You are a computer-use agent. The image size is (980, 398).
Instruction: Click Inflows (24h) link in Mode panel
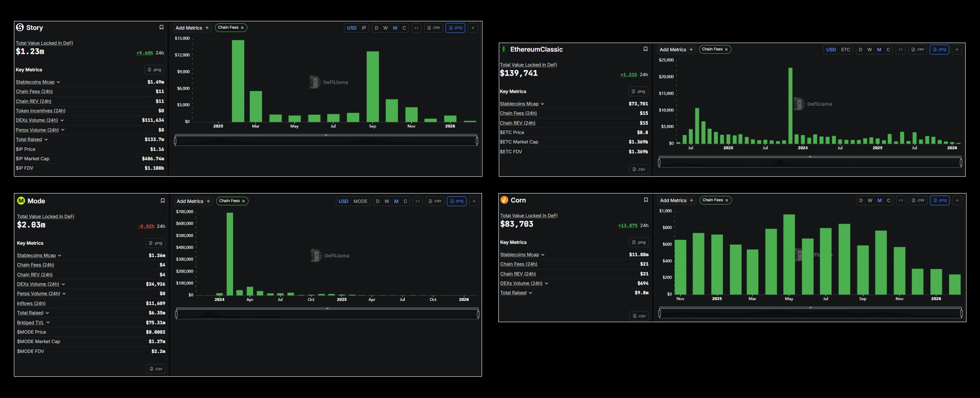[31, 303]
